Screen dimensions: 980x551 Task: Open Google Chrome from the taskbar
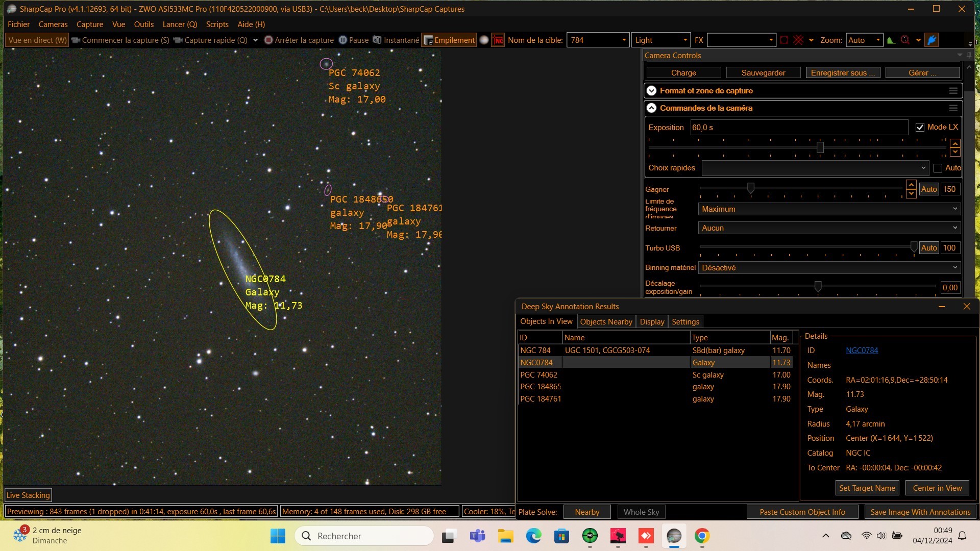pos(702,536)
